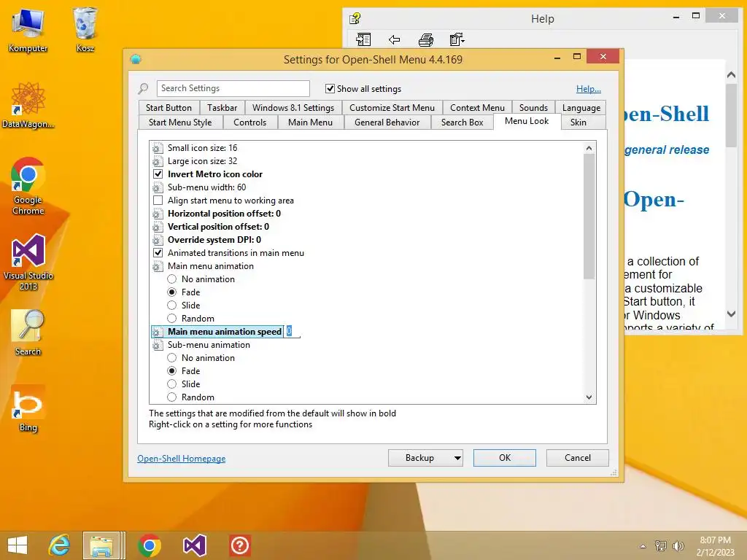This screenshot has height=560, width=747.
Task: Select No animation under Sub-menu animation
Action: [172, 358]
